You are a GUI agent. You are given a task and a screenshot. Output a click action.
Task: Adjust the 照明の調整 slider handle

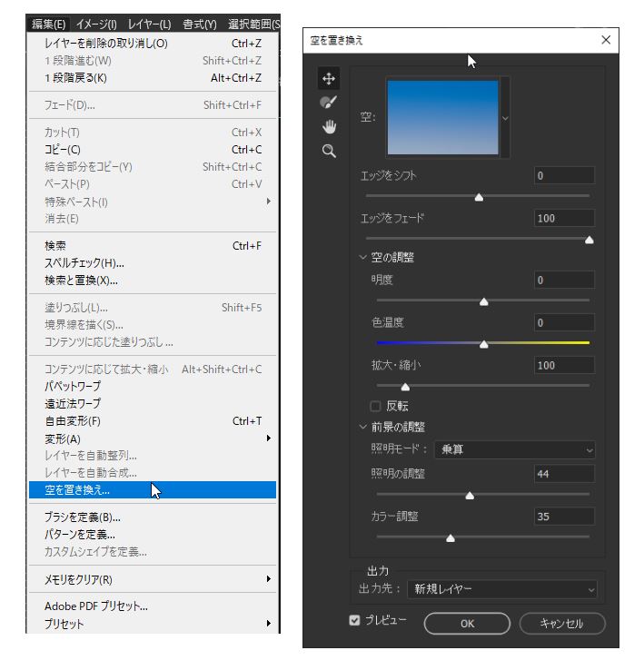pyautogui.click(x=470, y=495)
